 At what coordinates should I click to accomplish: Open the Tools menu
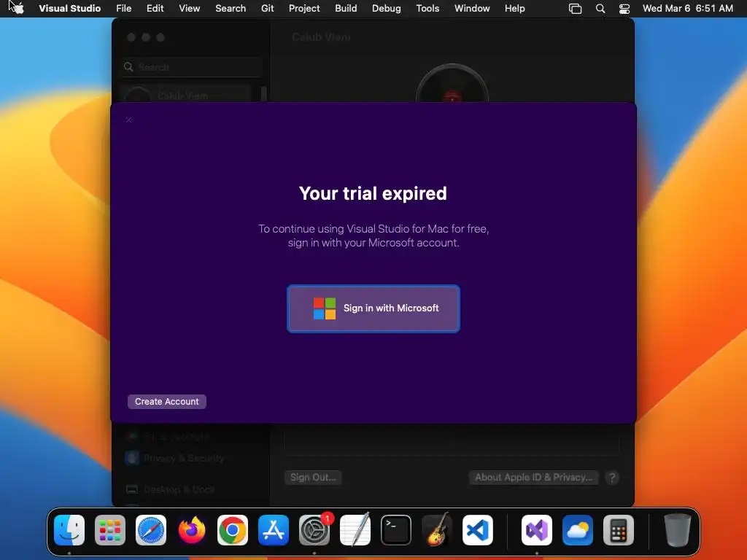point(427,8)
